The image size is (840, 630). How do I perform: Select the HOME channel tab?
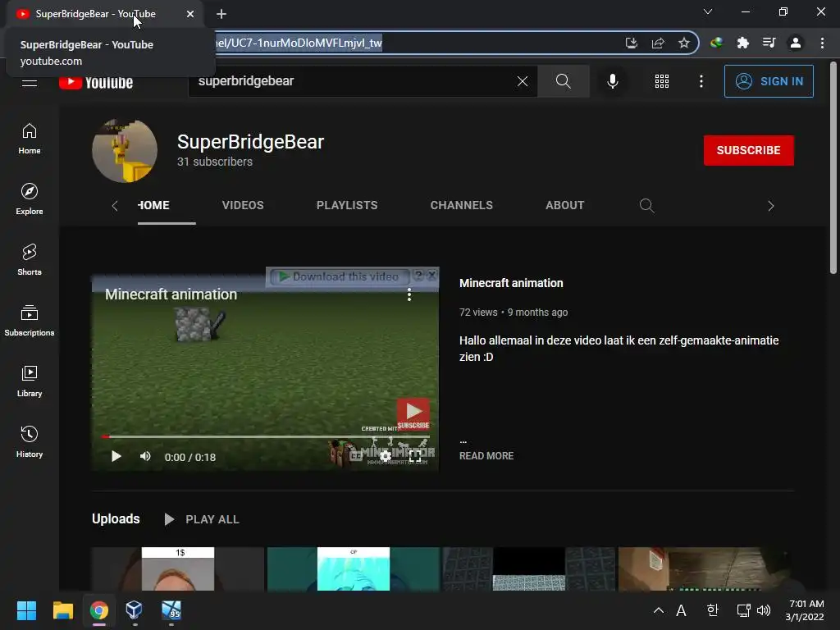point(153,205)
